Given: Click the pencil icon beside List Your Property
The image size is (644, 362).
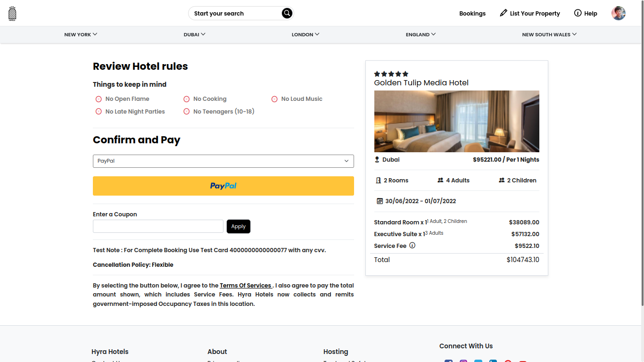Looking at the screenshot, I should [503, 13].
